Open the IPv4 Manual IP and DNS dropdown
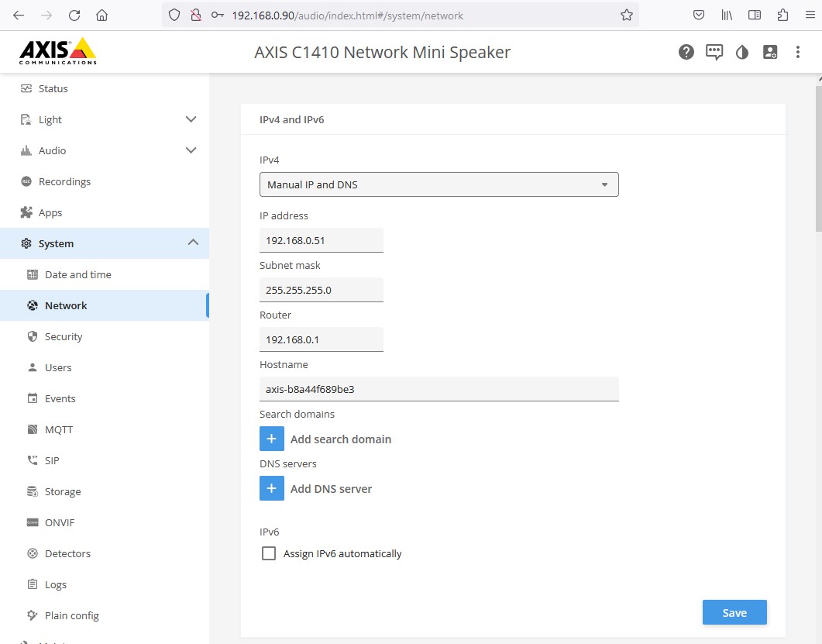Image resolution: width=822 pixels, height=644 pixels. (439, 184)
